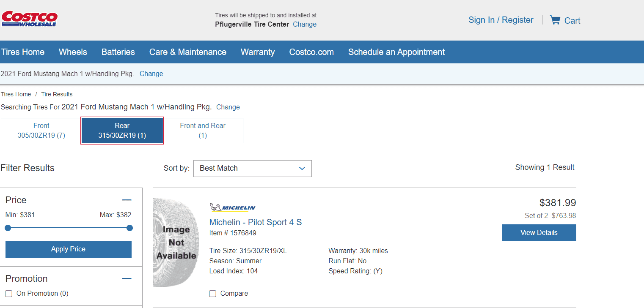Click the Set of 2 $763.98 text
Viewport: 644px width, 308px height.
[550, 216]
